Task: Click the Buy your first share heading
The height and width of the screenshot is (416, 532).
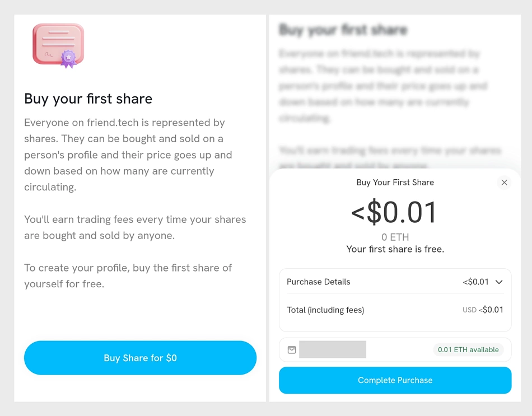Action: (x=88, y=99)
